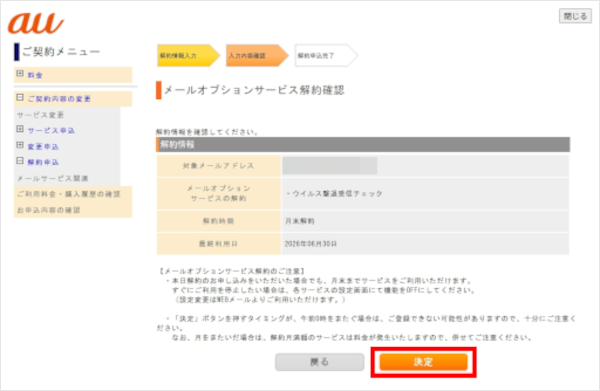Open the 料金 menu link
Image resolution: width=600 pixels, height=391 pixels.
(35, 75)
